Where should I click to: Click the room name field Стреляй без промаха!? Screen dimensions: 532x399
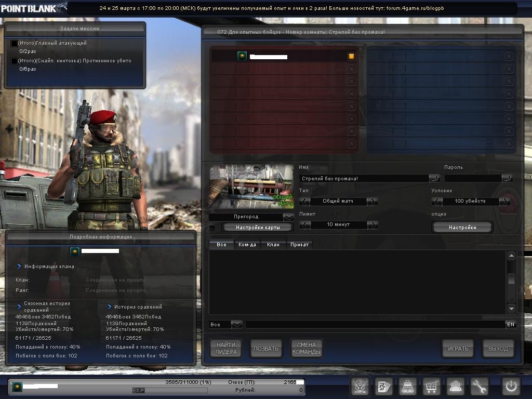[364, 178]
